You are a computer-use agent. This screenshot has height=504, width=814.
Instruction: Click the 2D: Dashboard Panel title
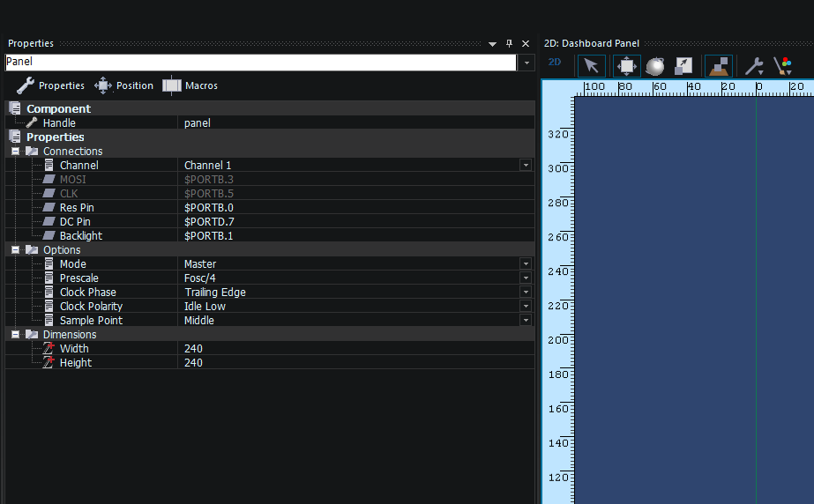pos(591,43)
